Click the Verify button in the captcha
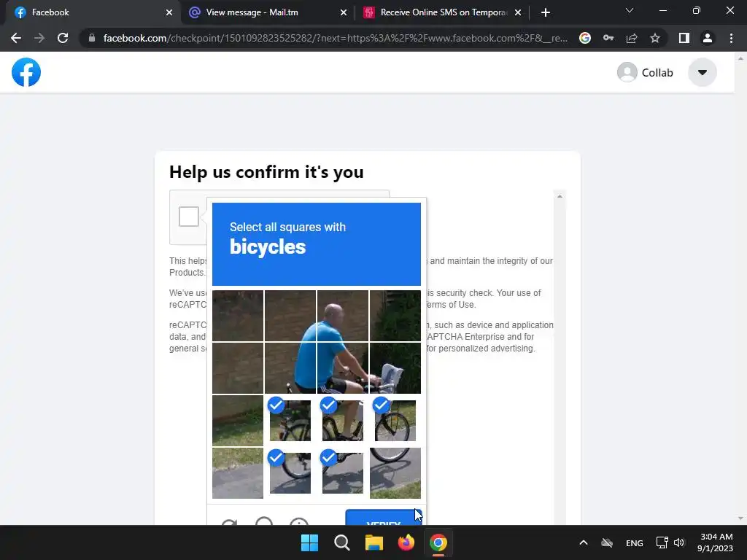The height and width of the screenshot is (560, 747). (384, 518)
